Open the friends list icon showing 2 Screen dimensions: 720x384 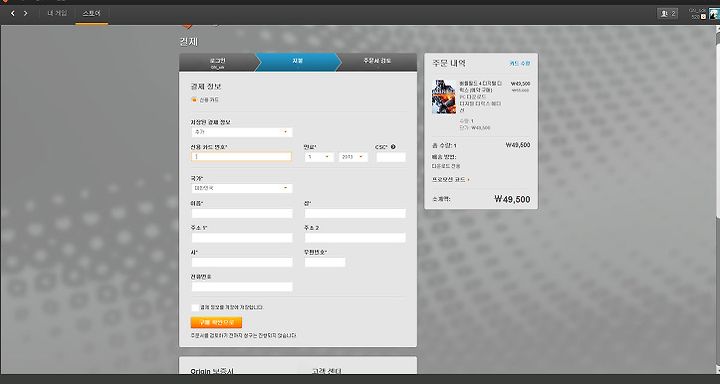tap(668, 14)
